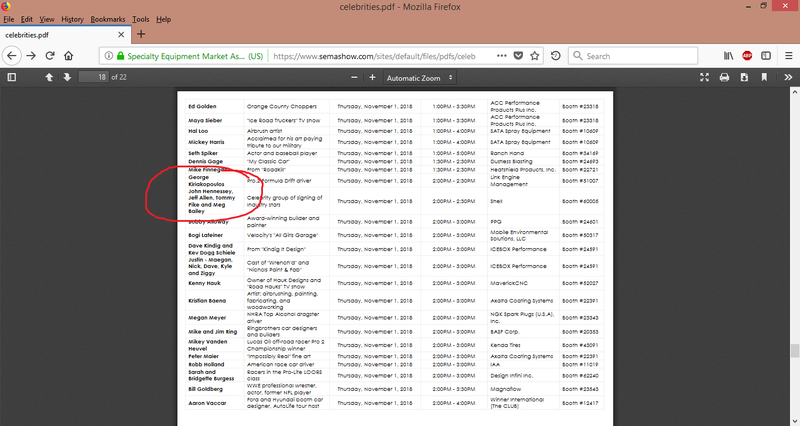Open the Firefox Home page
Image resolution: width=800 pixels, height=426 pixels.
pos(68,56)
